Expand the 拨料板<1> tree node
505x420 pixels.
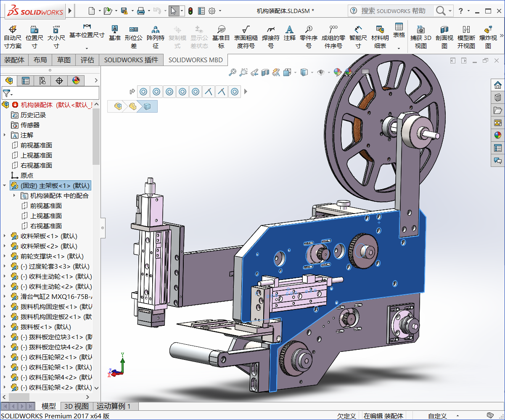5,327
